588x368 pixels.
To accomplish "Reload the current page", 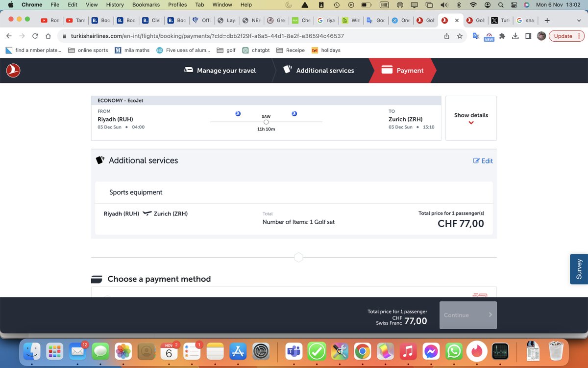I will (35, 36).
